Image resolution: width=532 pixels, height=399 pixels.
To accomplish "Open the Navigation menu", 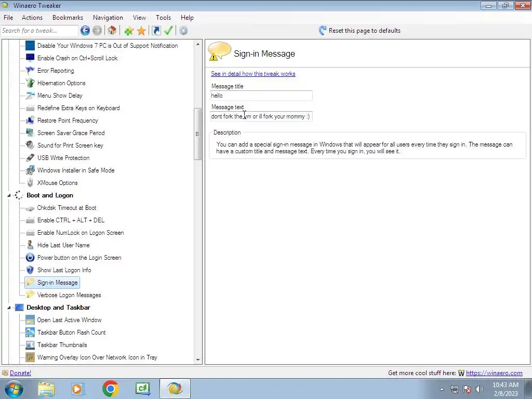I will tap(108, 18).
